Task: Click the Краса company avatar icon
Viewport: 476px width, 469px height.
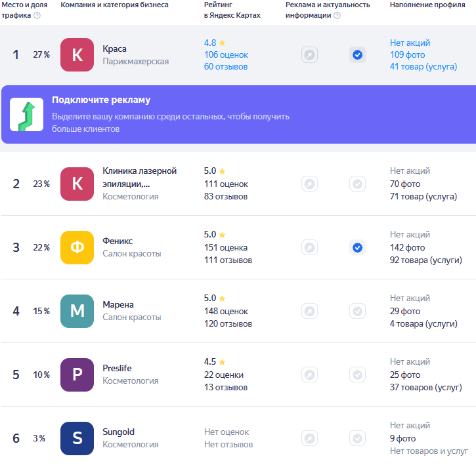Action: (77, 55)
